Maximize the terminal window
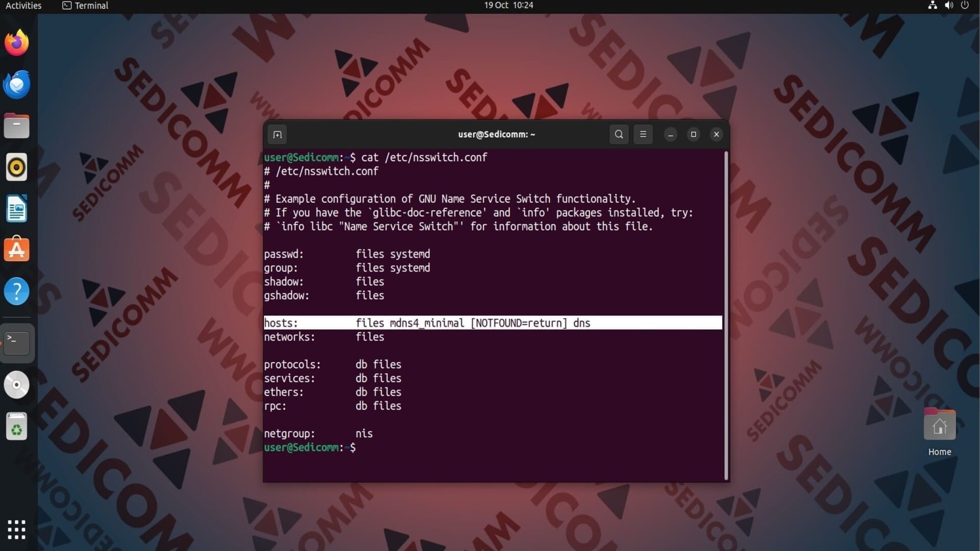Image resolution: width=980 pixels, height=551 pixels. coord(694,135)
